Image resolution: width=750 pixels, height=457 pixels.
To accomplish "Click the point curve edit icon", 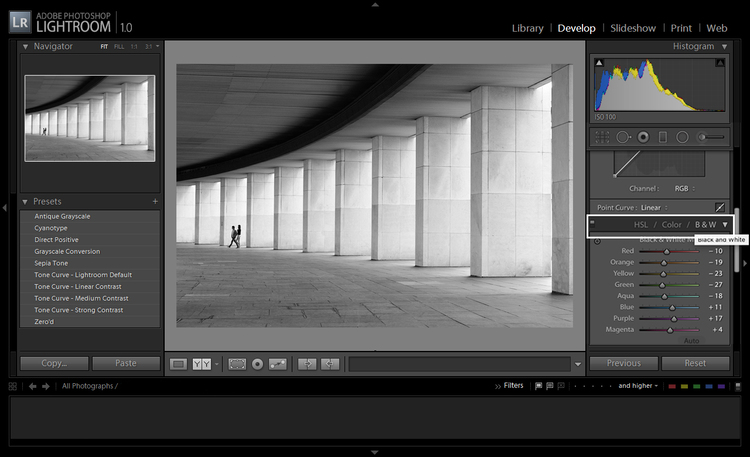I will pyautogui.click(x=720, y=206).
